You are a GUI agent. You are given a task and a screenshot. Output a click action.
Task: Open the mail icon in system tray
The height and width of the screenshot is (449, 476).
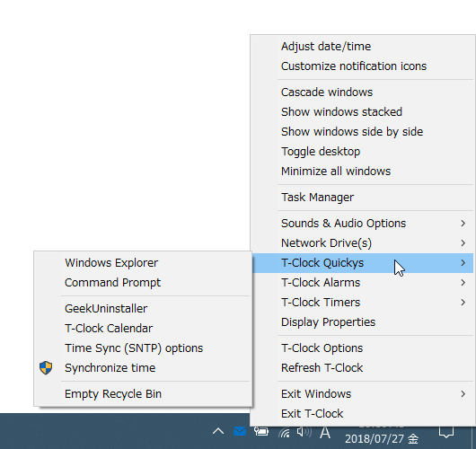click(x=240, y=431)
